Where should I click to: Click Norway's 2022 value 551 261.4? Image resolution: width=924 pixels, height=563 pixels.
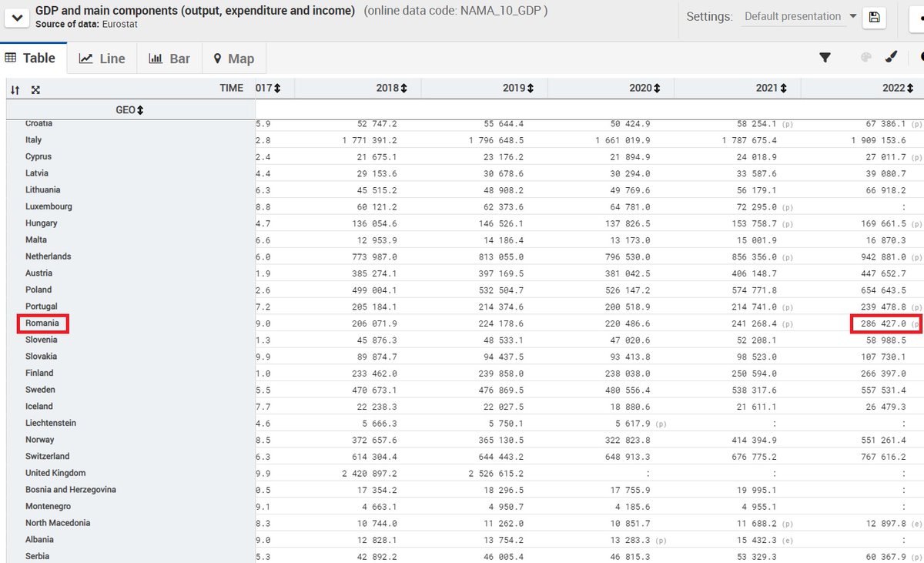pyautogui.click(x=883, y=441)
